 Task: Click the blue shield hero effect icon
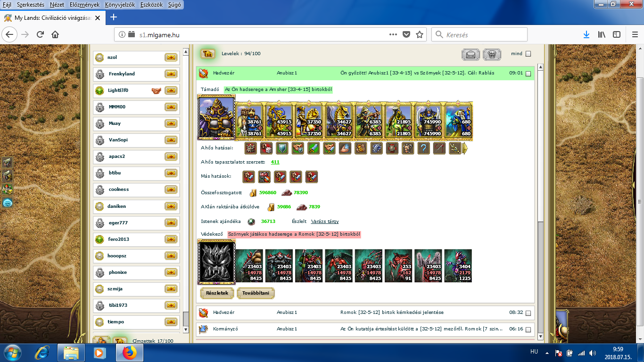282,148
